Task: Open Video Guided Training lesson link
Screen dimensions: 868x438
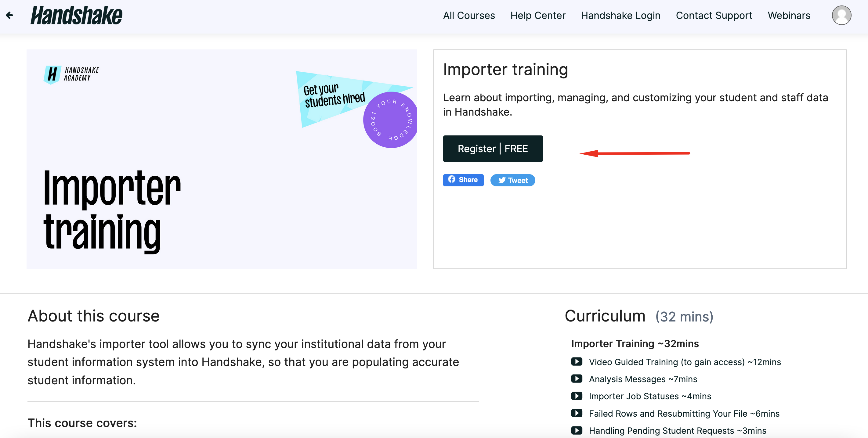Action: pyautogui.click(x=685, y=362)
